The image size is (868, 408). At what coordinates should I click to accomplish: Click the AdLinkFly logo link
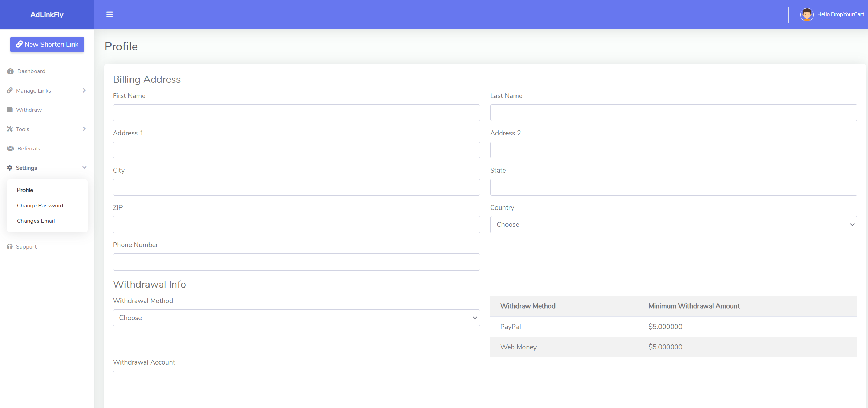tap(47, 14)
